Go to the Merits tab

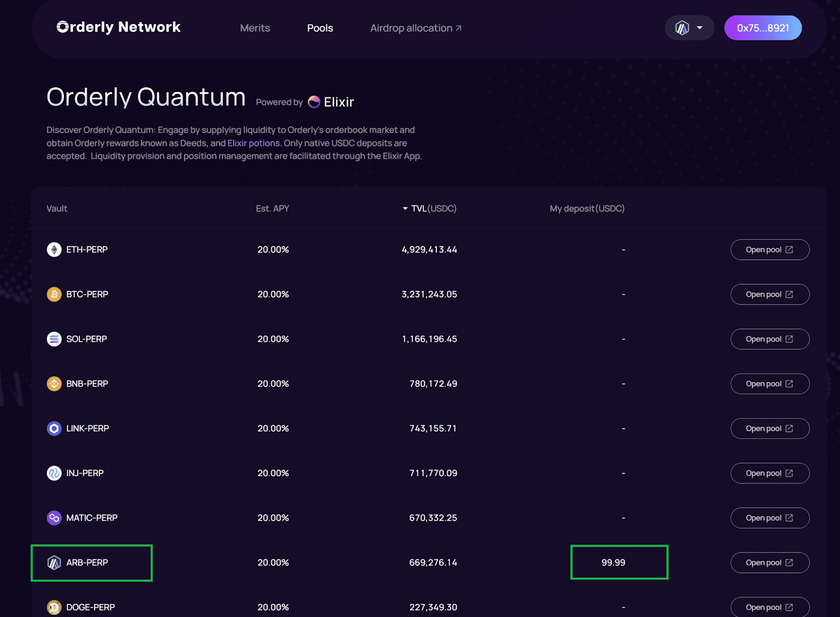click(255, 28)
